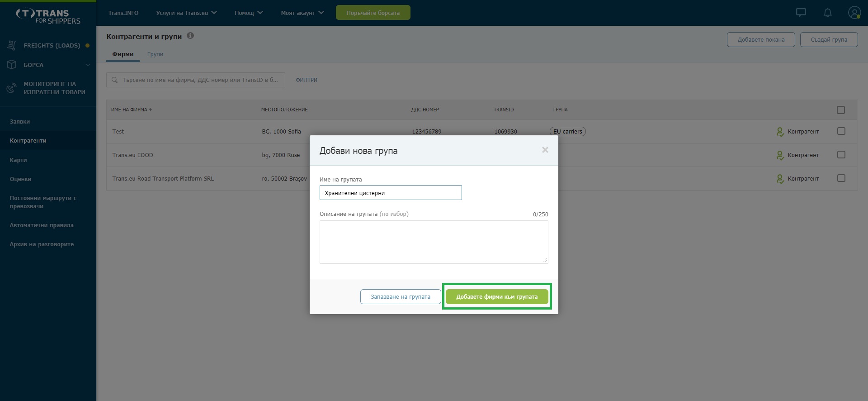Image resolution: width=868 pixels, height=401 pixels.
Task: Click the Борса box icon
Action: pos(12,65)
